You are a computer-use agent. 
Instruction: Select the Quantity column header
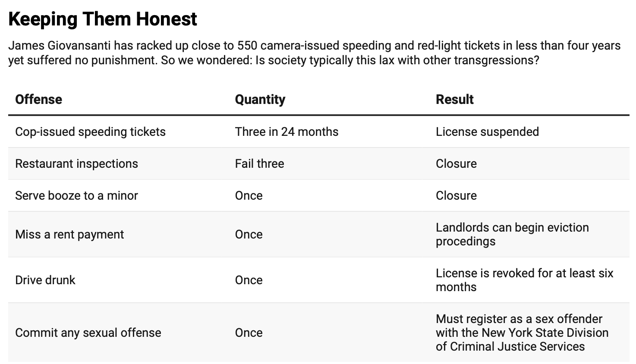point(260,100)
